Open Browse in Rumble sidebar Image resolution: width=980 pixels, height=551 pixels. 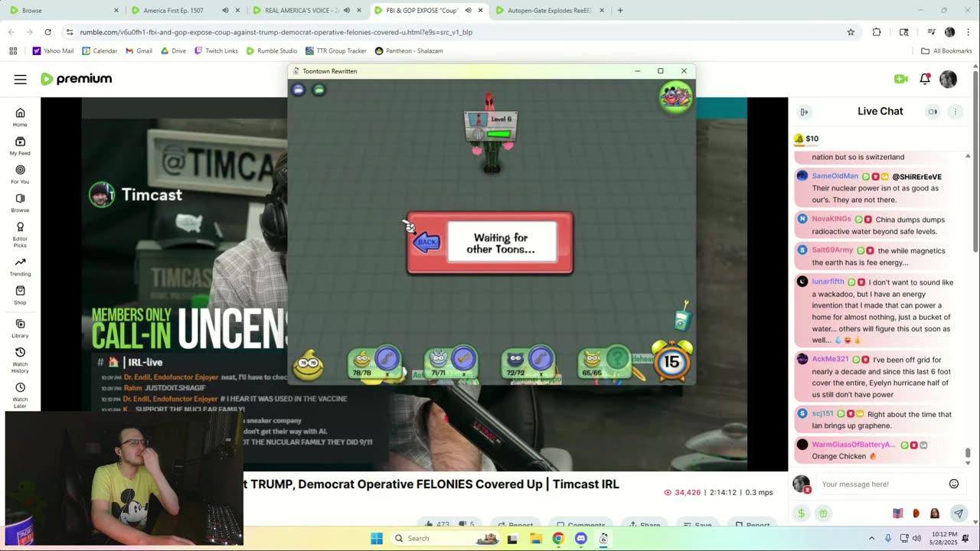[x=20, y=203]
